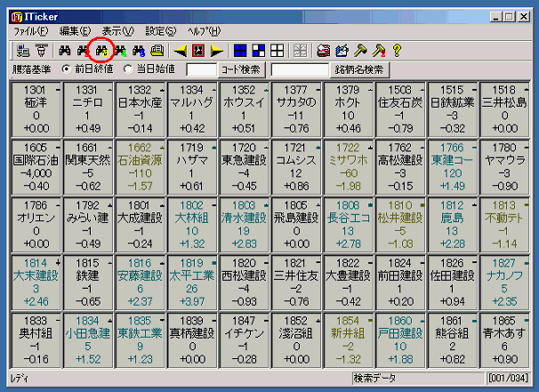This screenshot has height=392, width=539.
Task: Click the blue notepad with pencil icon
Action: click(342, 51)
